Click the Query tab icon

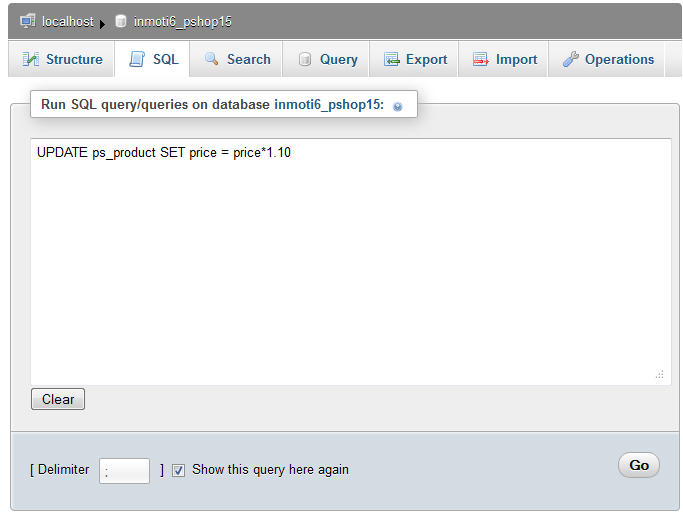click(x=305, y=59)
